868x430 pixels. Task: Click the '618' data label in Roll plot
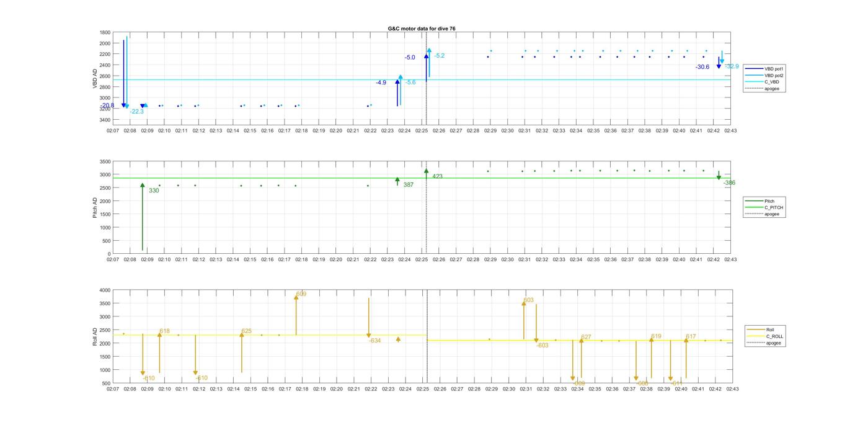[164, 331]
